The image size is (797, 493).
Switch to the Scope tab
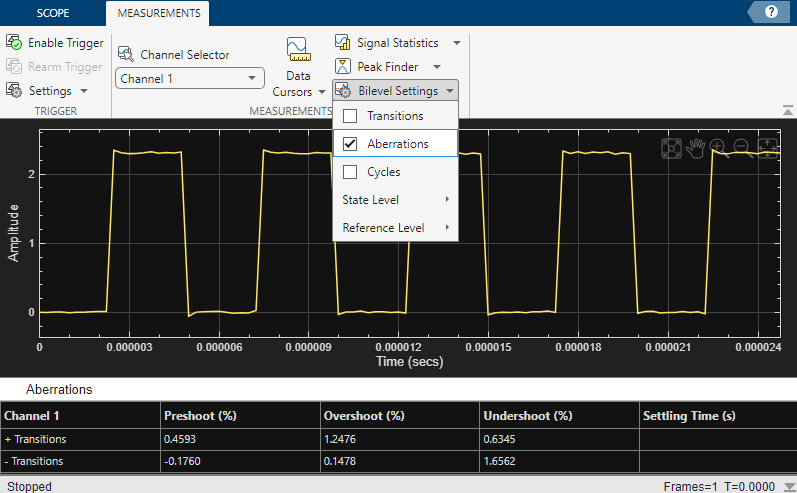52,13
